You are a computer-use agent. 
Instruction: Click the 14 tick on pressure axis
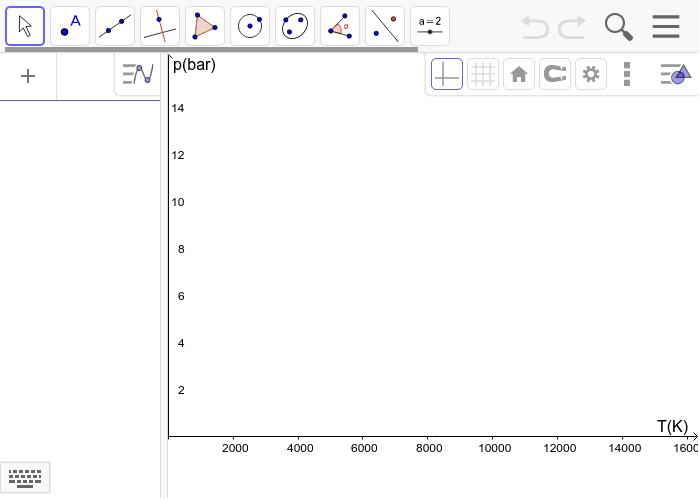pos(178,108)
